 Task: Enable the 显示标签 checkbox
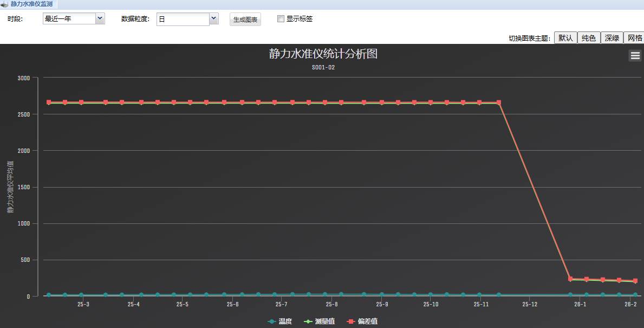click(281, 18)
